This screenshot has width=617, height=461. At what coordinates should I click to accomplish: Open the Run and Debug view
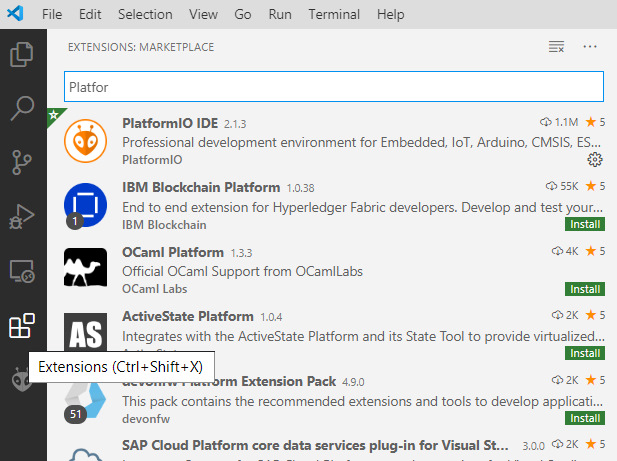[22, 216]
